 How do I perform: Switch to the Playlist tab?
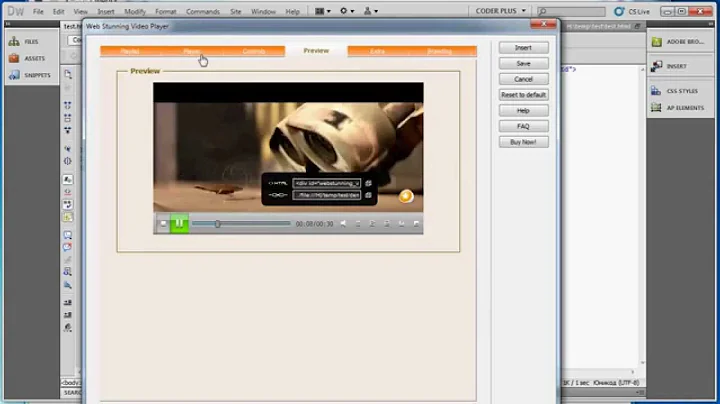point(130,51)
